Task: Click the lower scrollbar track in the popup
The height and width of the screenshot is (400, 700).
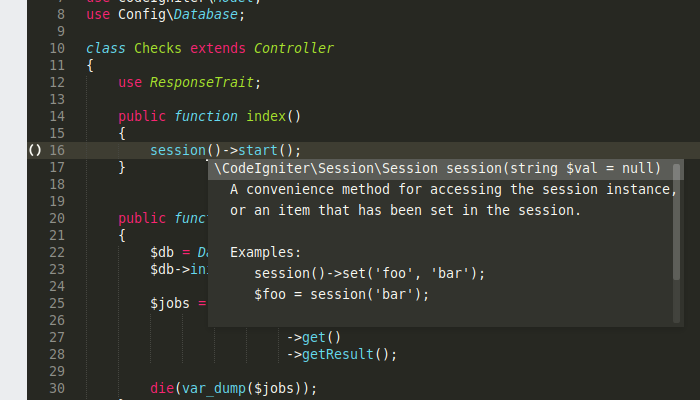Action: tap(676, 301)
